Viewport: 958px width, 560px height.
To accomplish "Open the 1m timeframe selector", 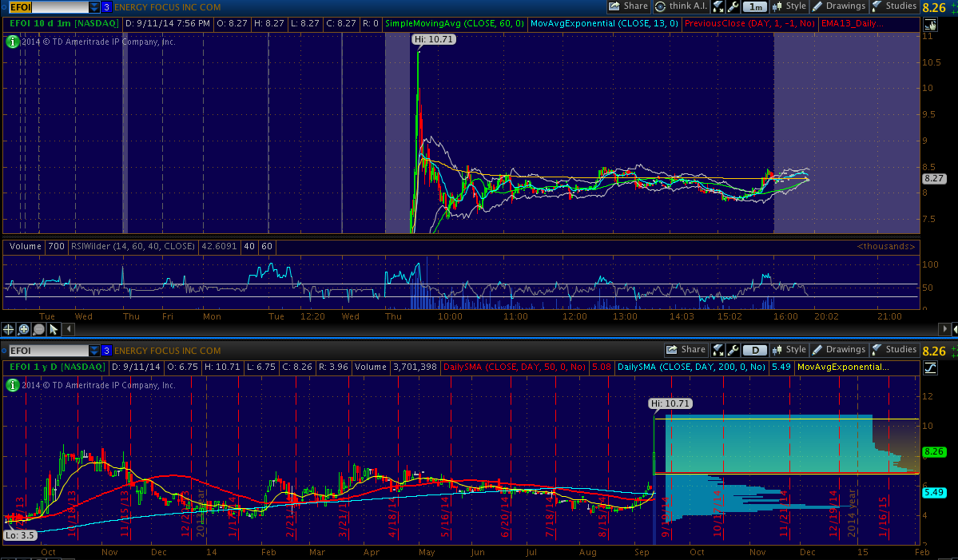I will 756,6.
